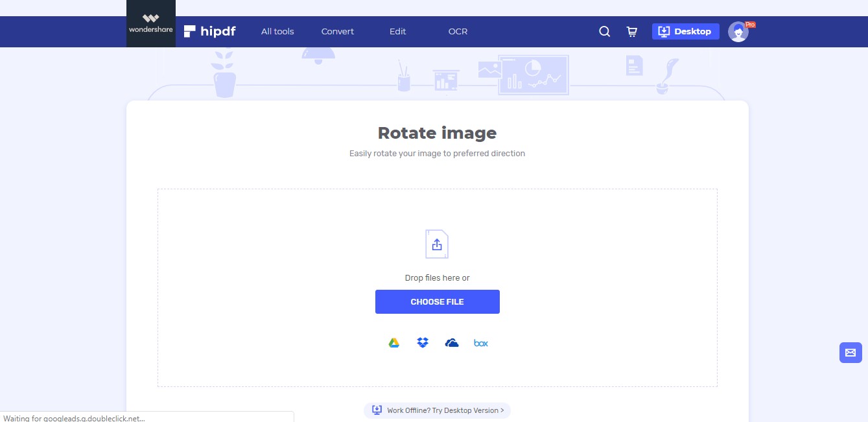
Task: Click the CHOOSE FILE button
Action: (x=438, y=301)
